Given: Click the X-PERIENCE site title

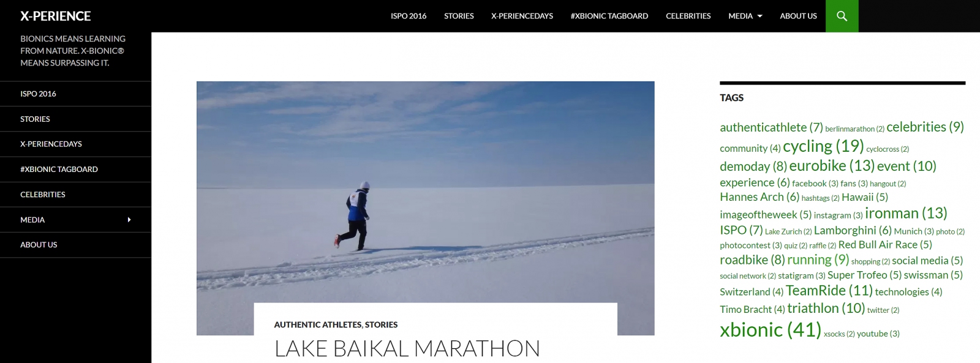Looking at the screenshot, I should 56,16.
